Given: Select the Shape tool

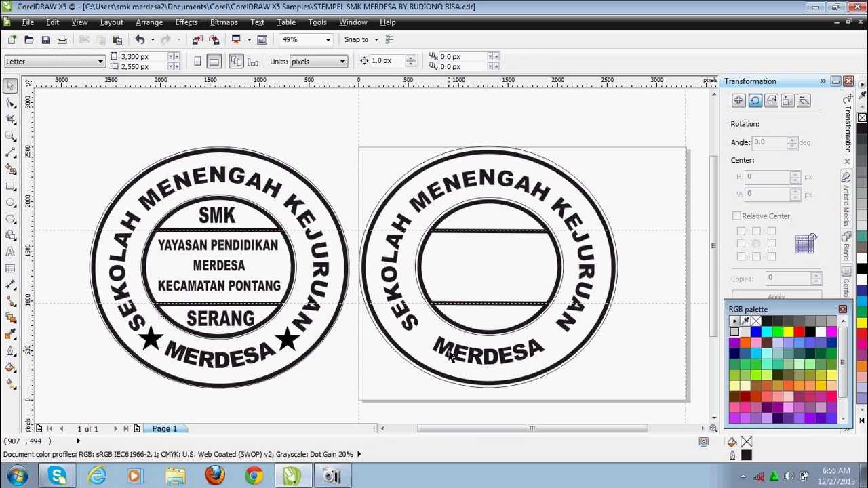Looking at the screenshot, I should pos(10,103).
